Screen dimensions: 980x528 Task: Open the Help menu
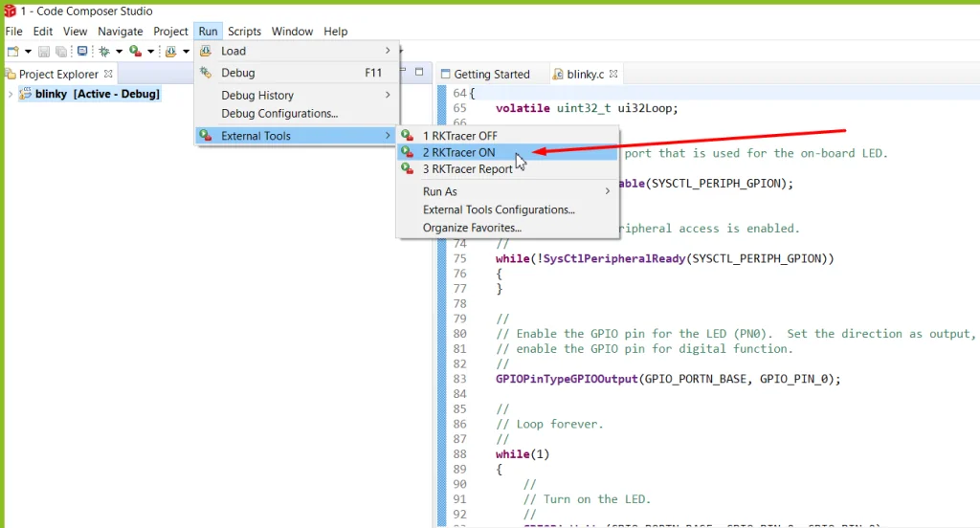pos(336,32)
